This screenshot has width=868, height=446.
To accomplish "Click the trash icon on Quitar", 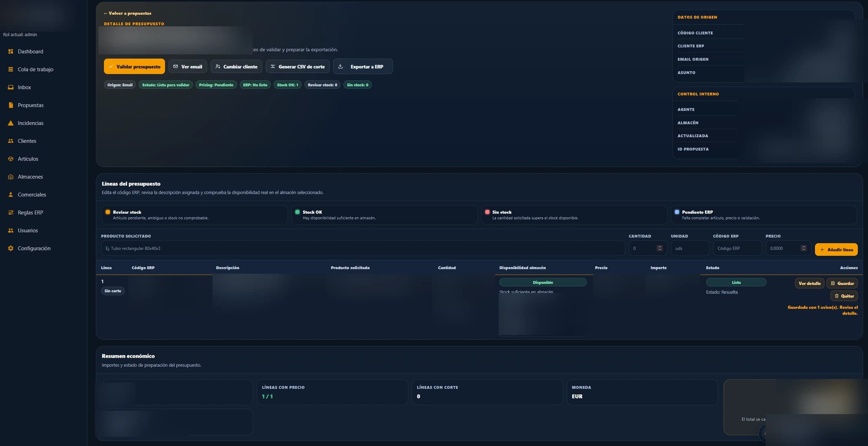I will point(837,296).
